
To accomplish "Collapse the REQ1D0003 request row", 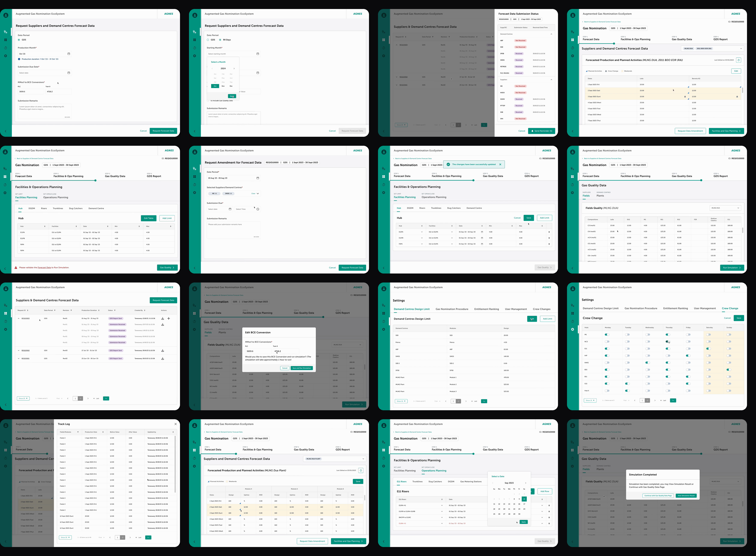I will pyautogui.click(x=19, y=318).
